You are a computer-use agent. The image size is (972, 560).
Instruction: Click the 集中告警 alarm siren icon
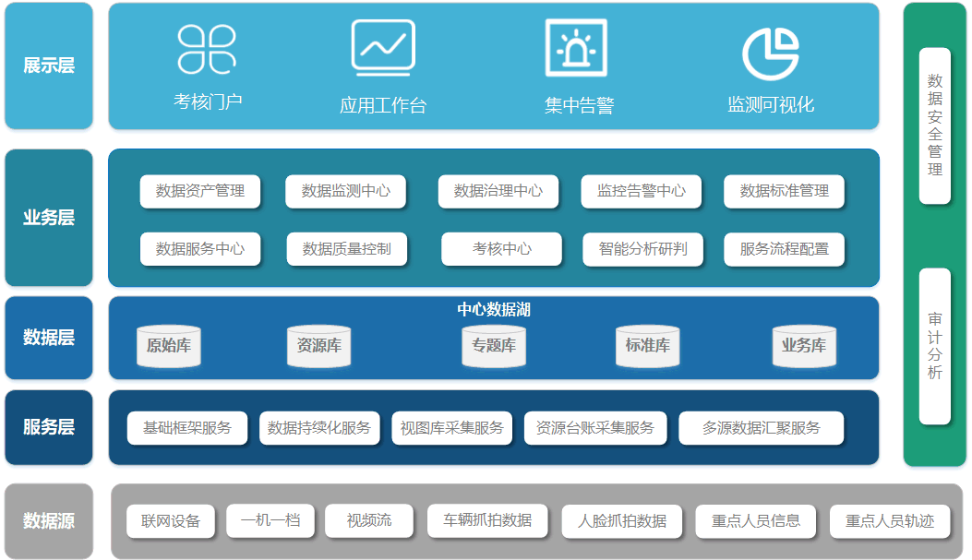(576, 48)
